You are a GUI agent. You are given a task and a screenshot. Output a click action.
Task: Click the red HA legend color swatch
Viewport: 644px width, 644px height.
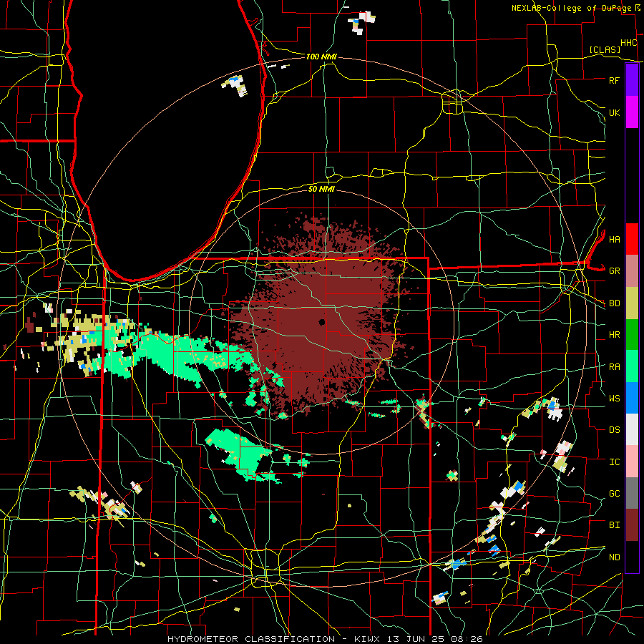(632, 239)
